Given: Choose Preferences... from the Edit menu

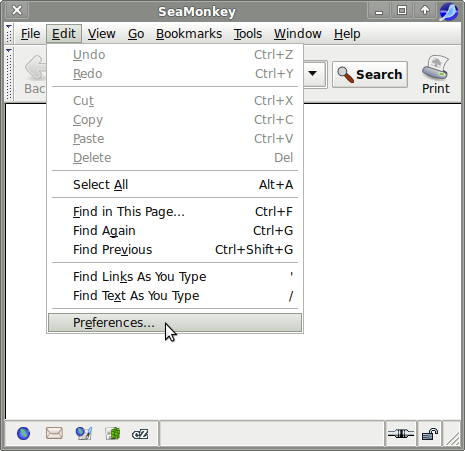Looking at the screenshot, I should coord(175,323).
